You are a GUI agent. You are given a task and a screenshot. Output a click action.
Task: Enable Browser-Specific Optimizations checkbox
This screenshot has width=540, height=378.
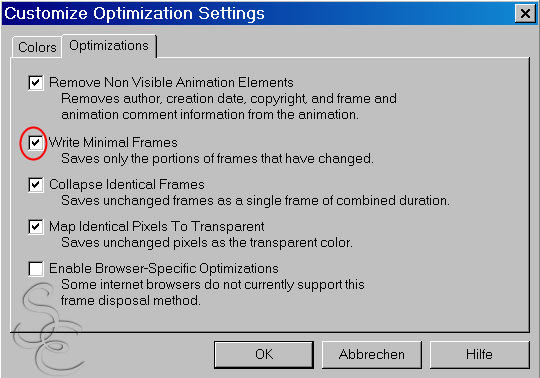click(36, 269)
